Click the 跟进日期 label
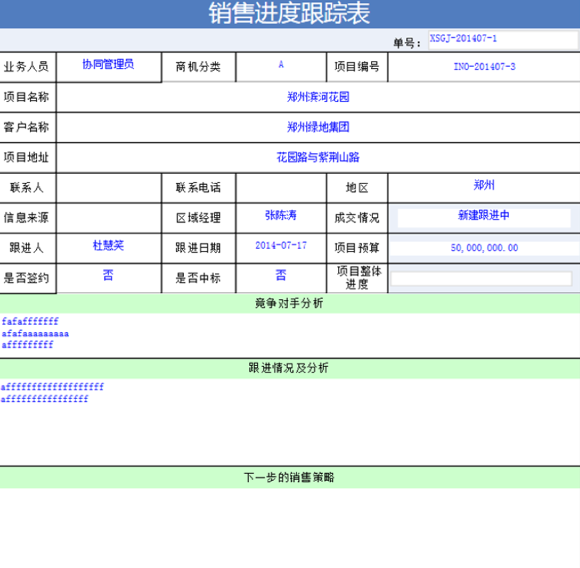This screenshot has height=568, width=580. point(198,248)
